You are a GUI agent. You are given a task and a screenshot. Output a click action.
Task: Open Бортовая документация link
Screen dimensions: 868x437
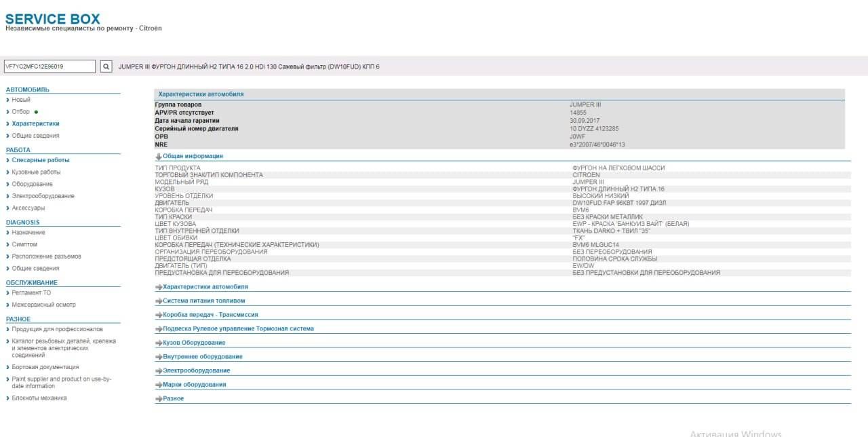[x=45, y=367]
